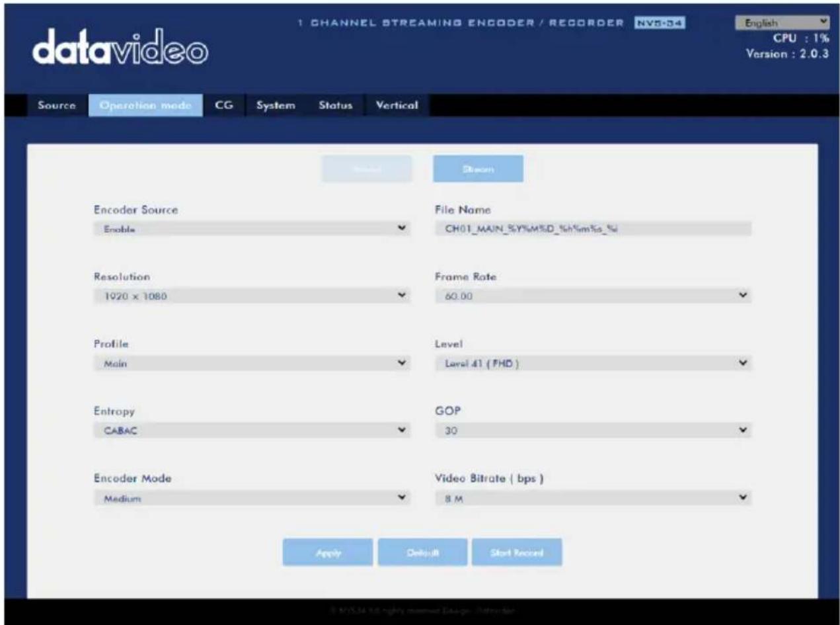This screenshot has width=840, height=625.
Task: Open the Encoder Mode dropdown set to Medium
Action: (x=252, y=499)
